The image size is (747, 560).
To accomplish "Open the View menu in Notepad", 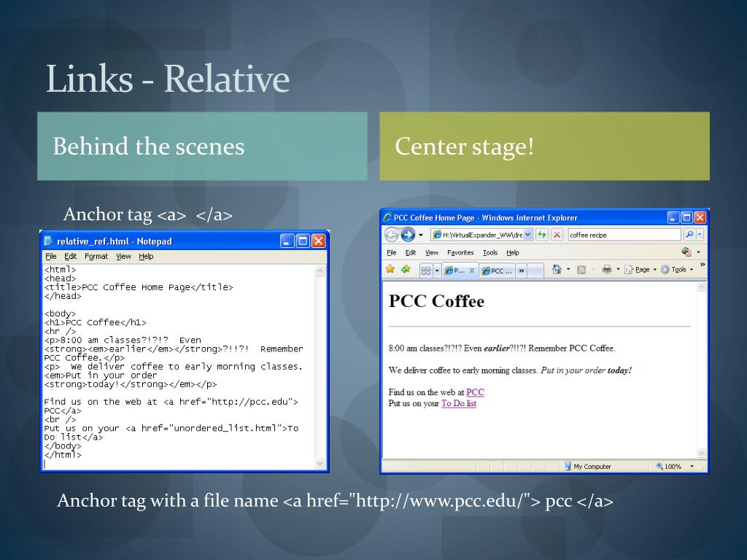I will 123,256.
